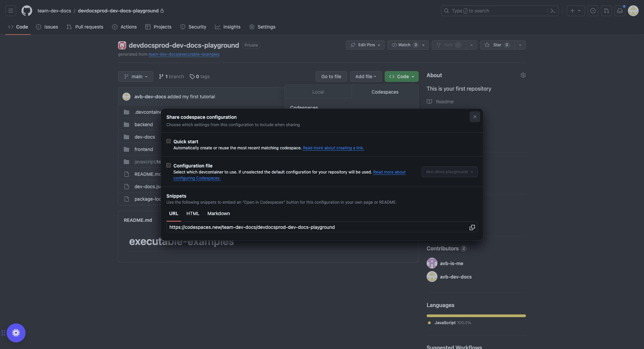Click the issues icon in header
644x349 pixels.
click(593, 11)
